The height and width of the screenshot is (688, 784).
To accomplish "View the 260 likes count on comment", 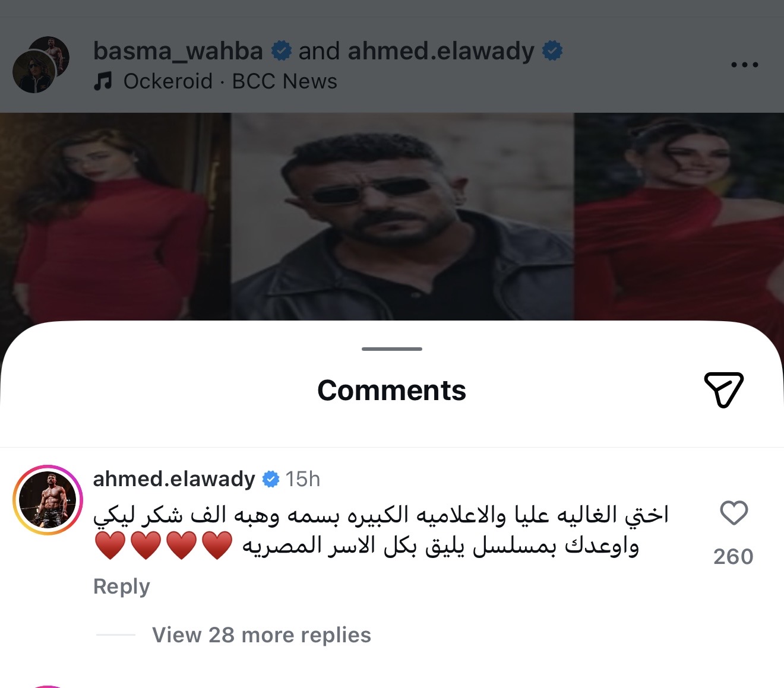I will (734, 557).
